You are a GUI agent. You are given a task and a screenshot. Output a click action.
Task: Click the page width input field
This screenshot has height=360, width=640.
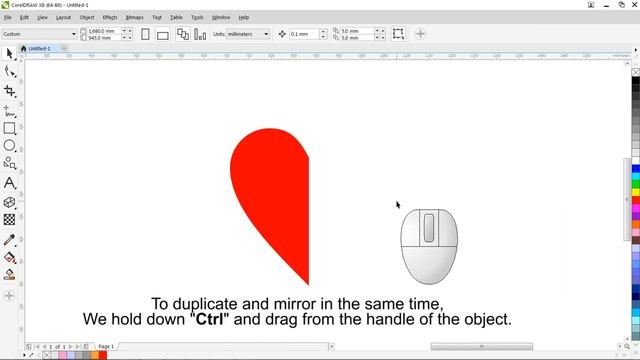tap(104, 31)
